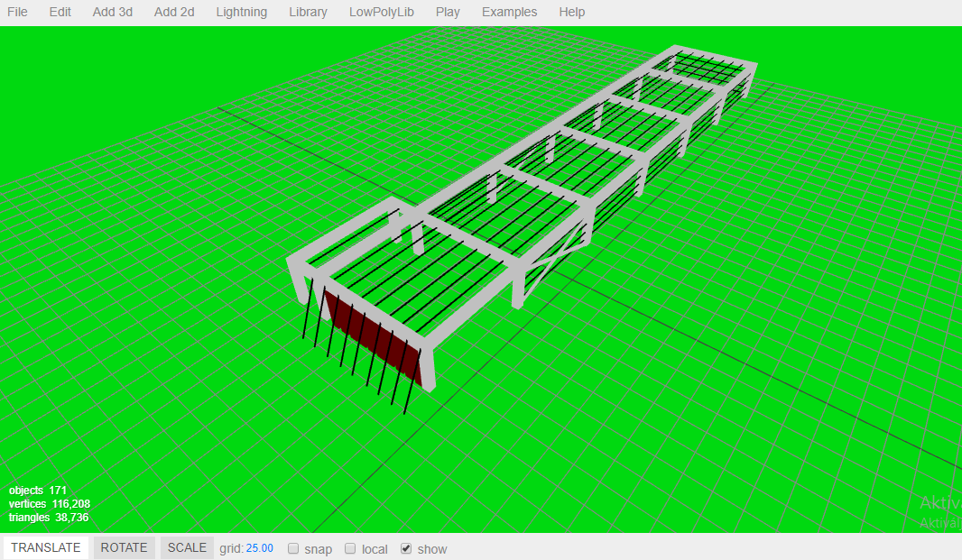Open the Play menu
The image size is (962, 560).
point(448,13)
